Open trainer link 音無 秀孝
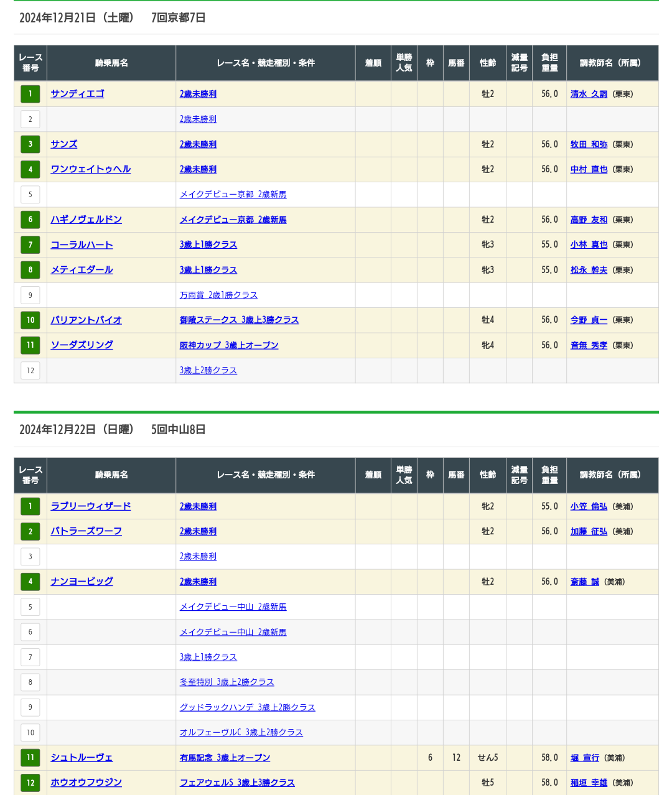This screenshot has width=672, height=795. tap(589, 345)
